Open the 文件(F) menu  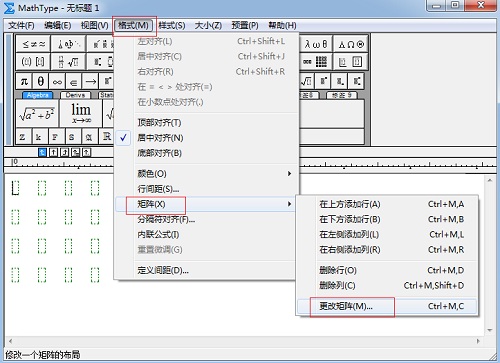pos(21,25)
